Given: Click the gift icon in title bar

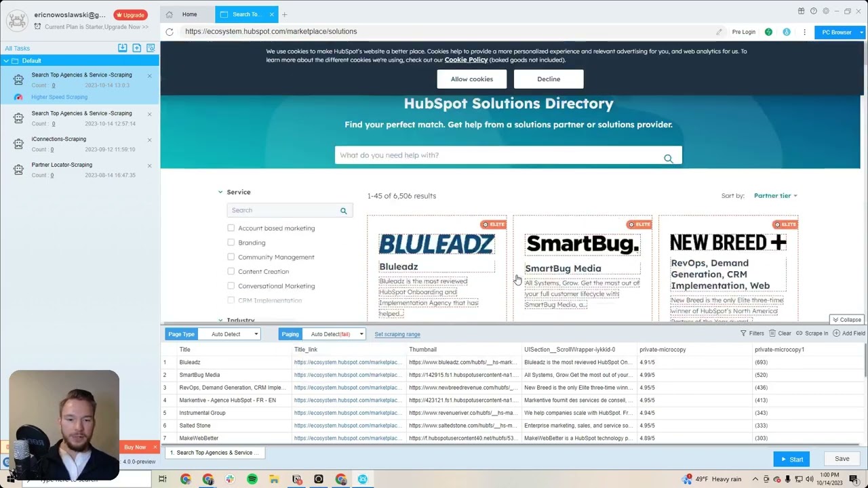Looking at the screenshot, I should [x=801, y=11].
